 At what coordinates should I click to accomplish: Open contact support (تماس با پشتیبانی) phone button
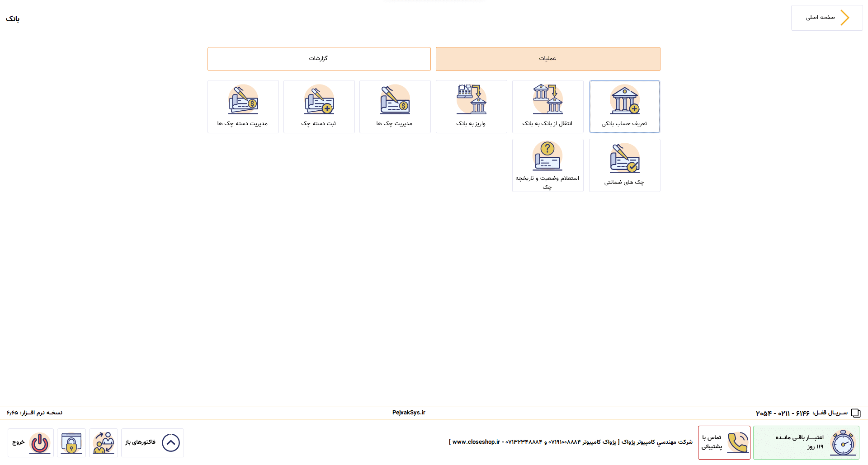pyautogui.click(x=724, y=443)
